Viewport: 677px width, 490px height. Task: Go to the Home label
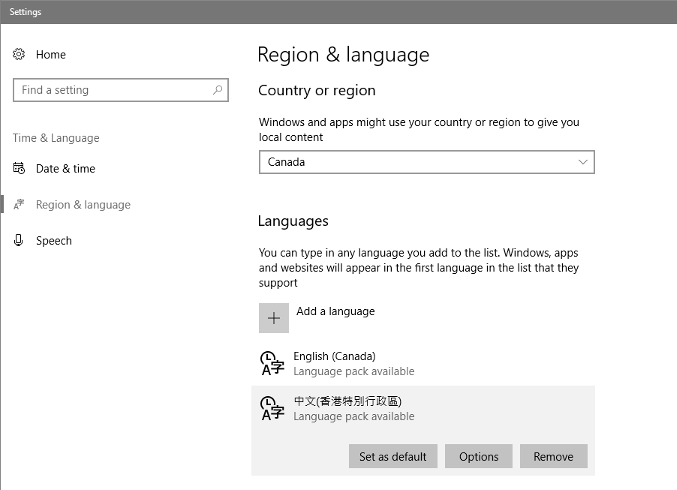(51, 54)
